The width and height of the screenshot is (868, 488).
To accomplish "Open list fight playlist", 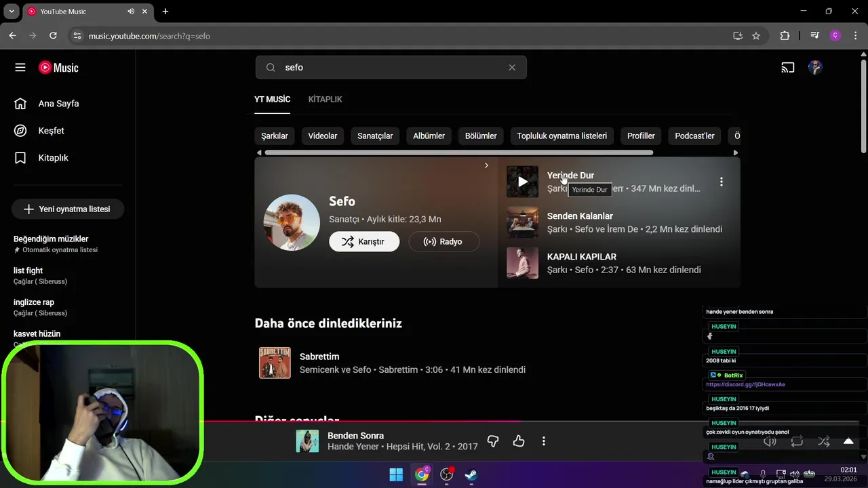I will point(28,271).
